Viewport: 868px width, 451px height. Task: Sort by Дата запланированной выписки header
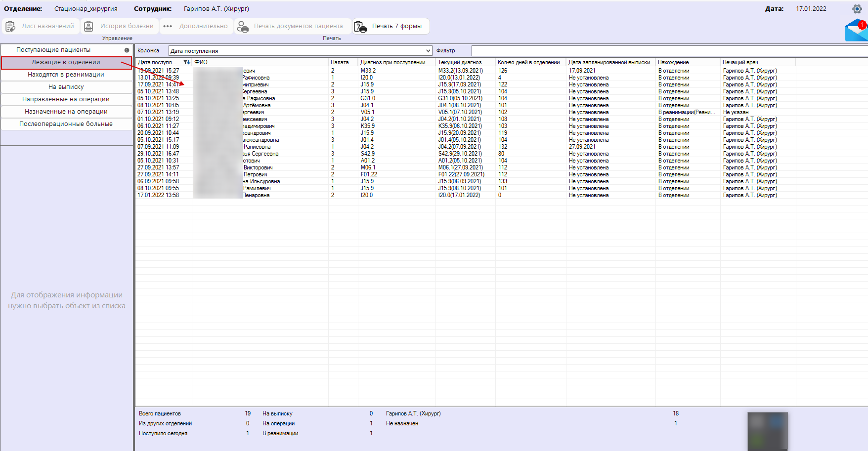pos(611,62)
